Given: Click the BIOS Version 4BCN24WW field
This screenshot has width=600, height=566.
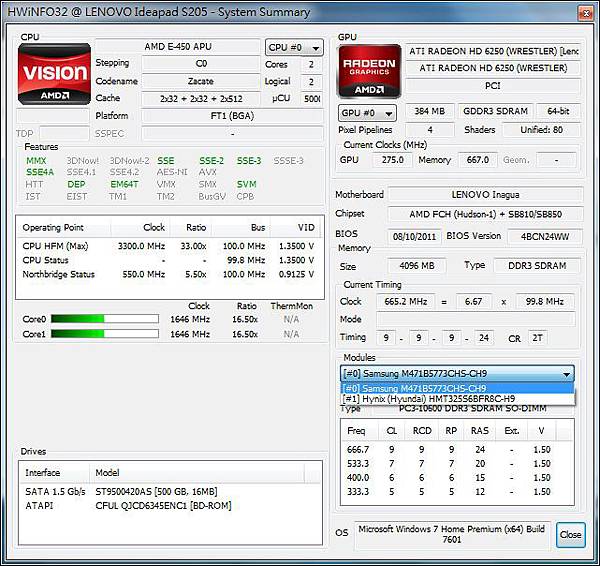Looking at the screenshot, I should click(x=545, y=237).
